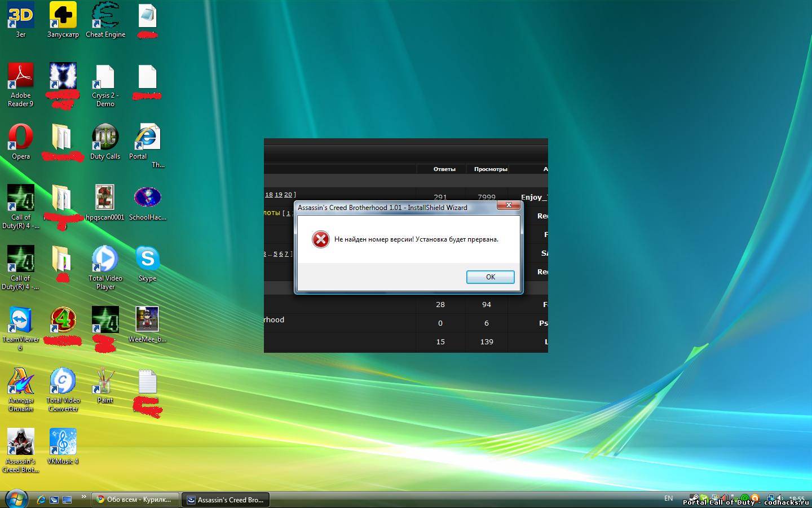Go to page 18 link in forum list
This screenshot has height=508, width=812.
[x=269, y=195]
